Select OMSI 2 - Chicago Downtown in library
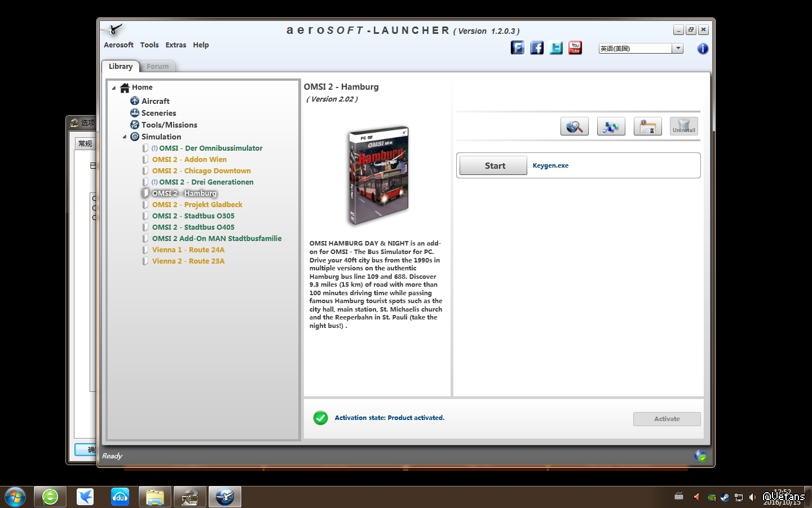 pos(201,171)
